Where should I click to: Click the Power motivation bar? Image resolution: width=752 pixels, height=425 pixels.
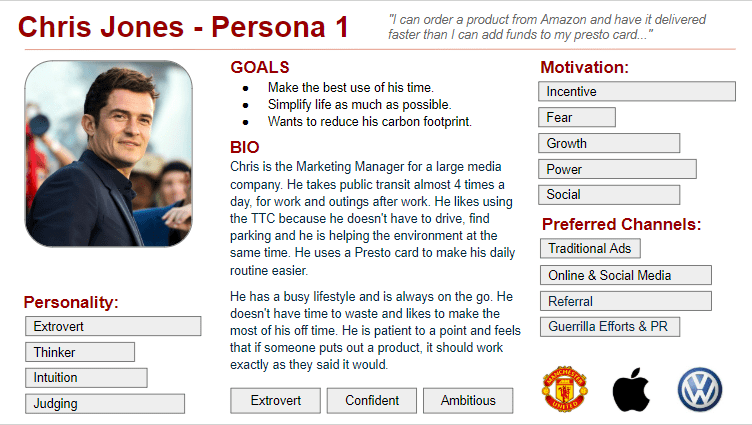617,169
